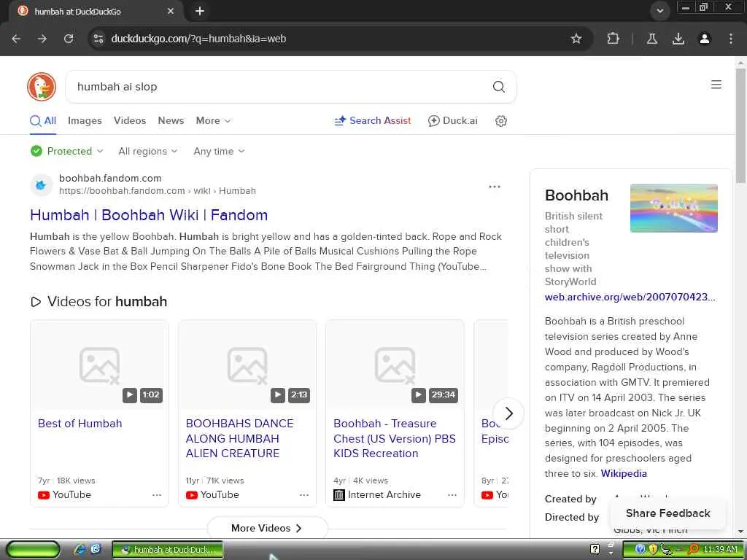Show next videos with carousel arrow

(x=508, y=413)
